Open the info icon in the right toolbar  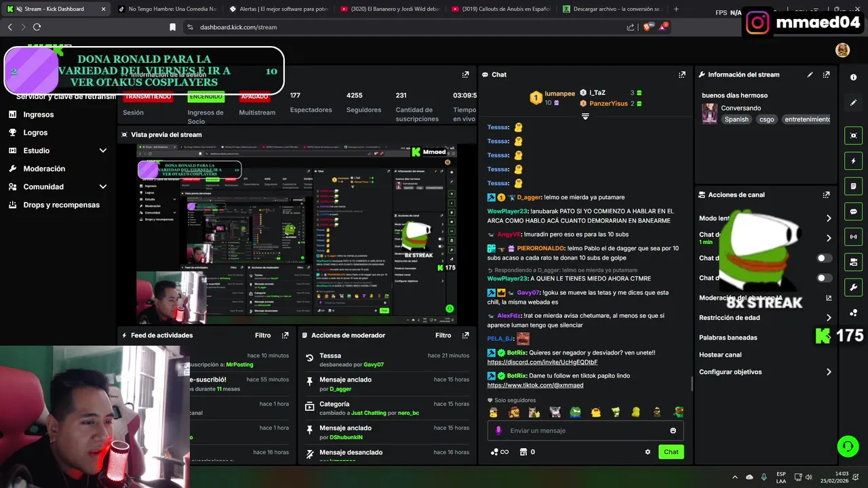click(x=853, y=77)
